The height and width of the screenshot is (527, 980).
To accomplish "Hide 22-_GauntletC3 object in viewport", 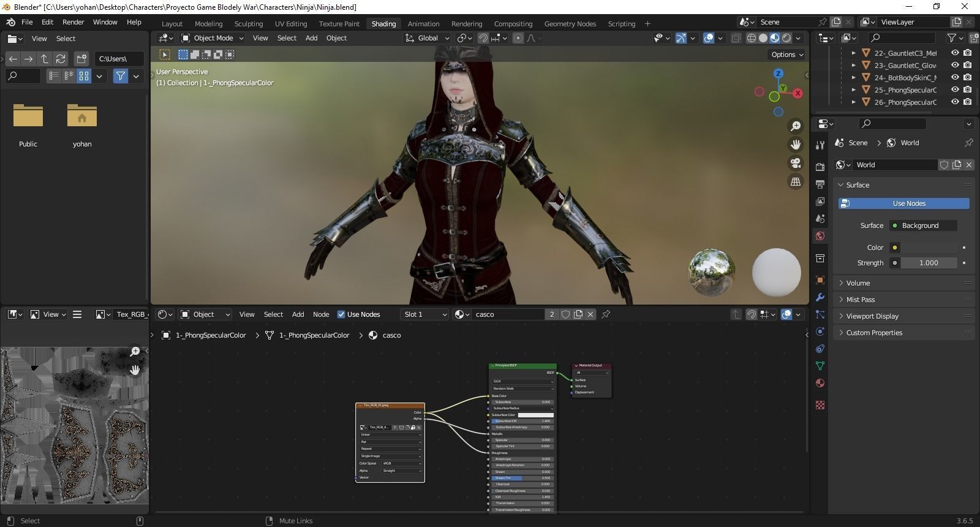I will click(955, 53).
